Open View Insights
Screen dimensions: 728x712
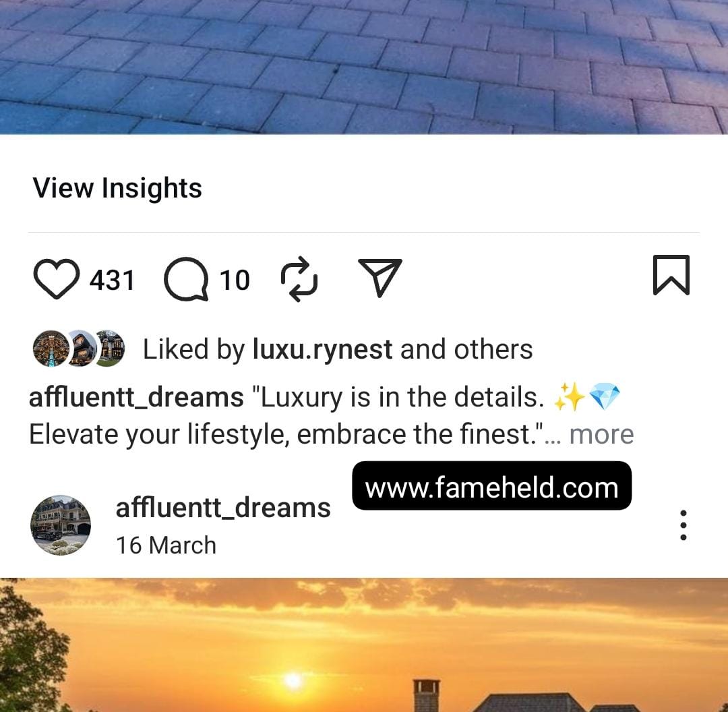(117, 187)
